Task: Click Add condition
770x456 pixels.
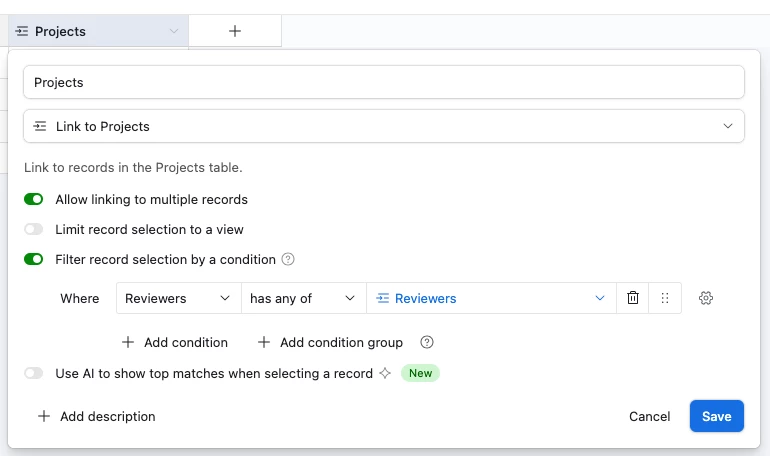Action: click(175, 342)
